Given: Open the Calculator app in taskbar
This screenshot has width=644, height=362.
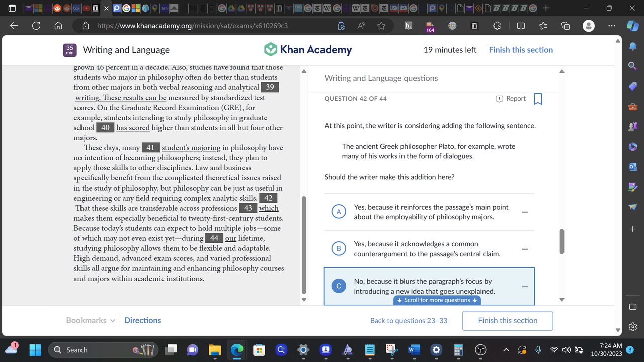Looking at the screenshot, I should point(458,350).
